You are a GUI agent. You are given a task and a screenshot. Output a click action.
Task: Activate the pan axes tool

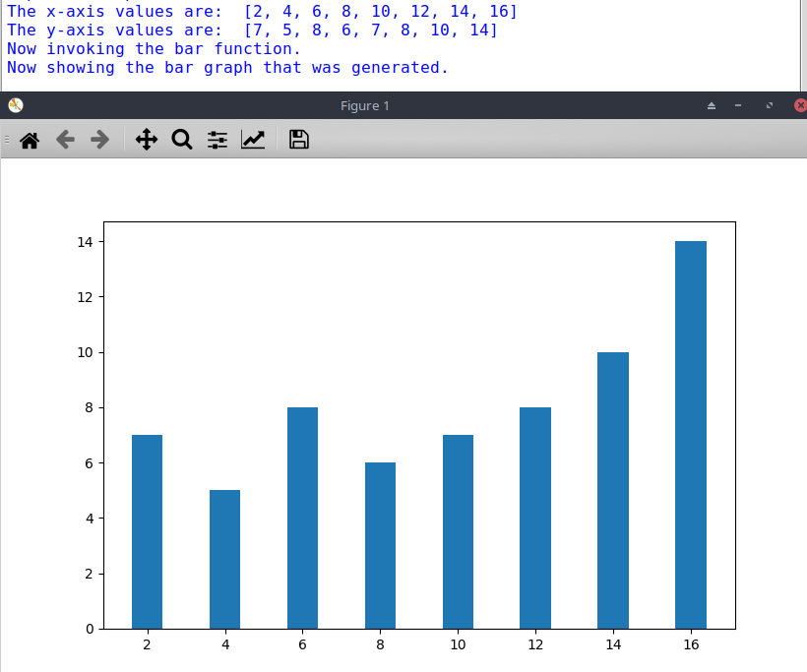pyautogui.click(x=147, y=140)
